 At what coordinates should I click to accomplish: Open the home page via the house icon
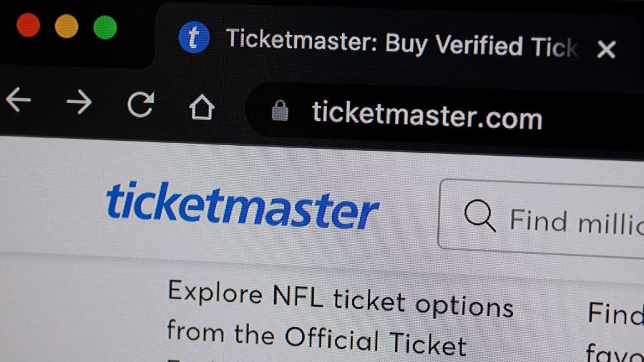[x=202, y=107]
